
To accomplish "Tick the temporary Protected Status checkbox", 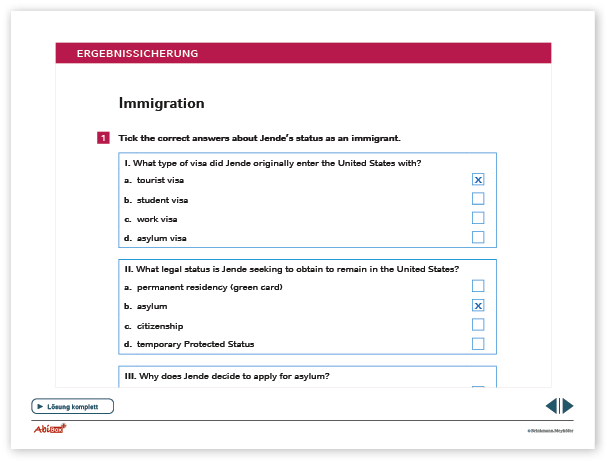I will point(478,344).
